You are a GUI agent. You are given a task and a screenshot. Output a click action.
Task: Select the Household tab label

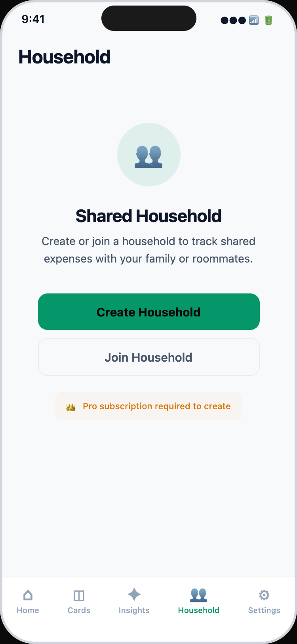point(198,610)
